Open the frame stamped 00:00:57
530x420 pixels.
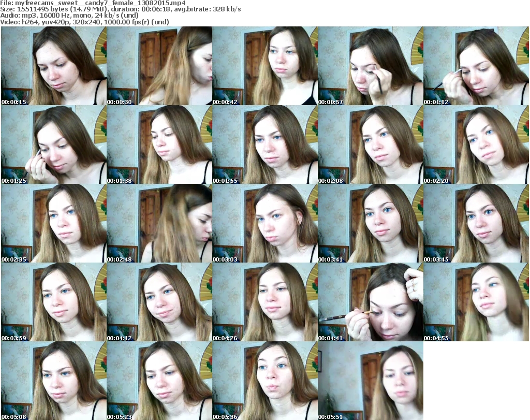click(371, 66)
